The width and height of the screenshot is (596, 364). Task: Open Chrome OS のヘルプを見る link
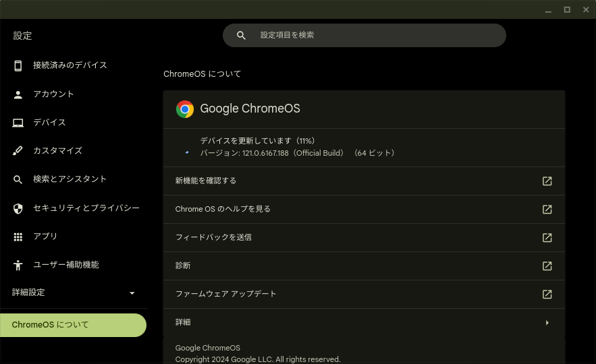(364, 210)
